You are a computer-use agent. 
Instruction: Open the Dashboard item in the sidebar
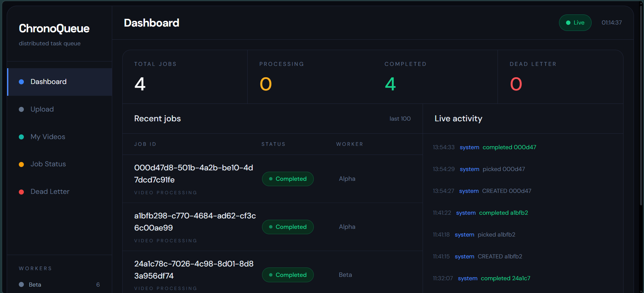click(x=59, y=82)
